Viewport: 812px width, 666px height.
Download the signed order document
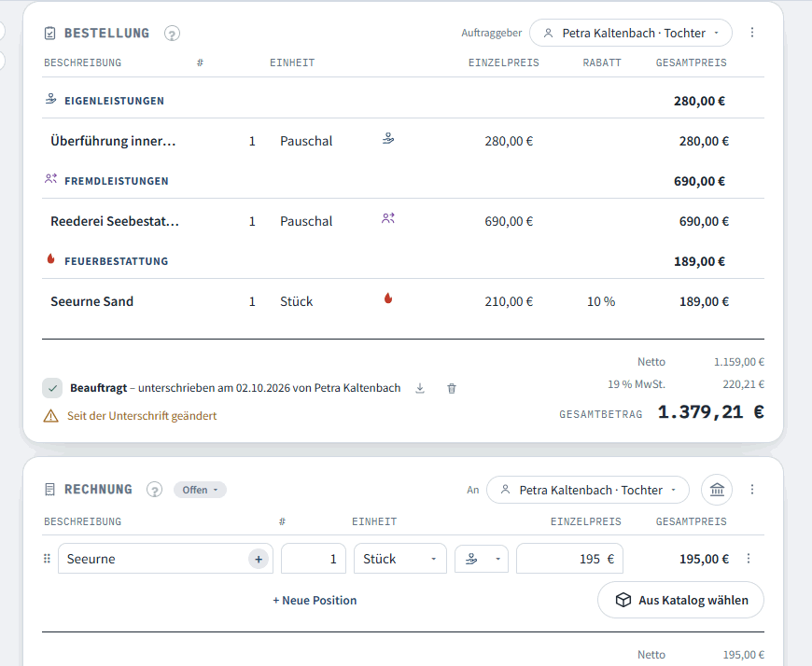(x=420, y=388)
